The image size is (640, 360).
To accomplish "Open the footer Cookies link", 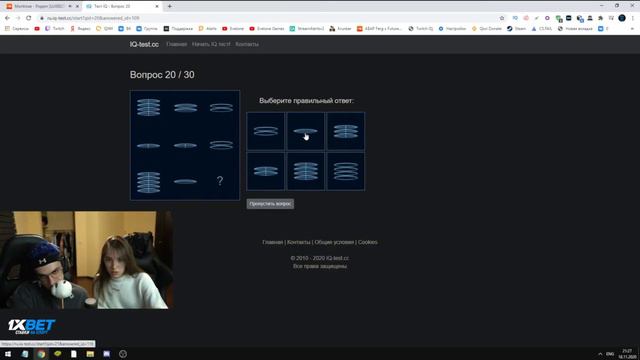I will [x=368, y=242].
